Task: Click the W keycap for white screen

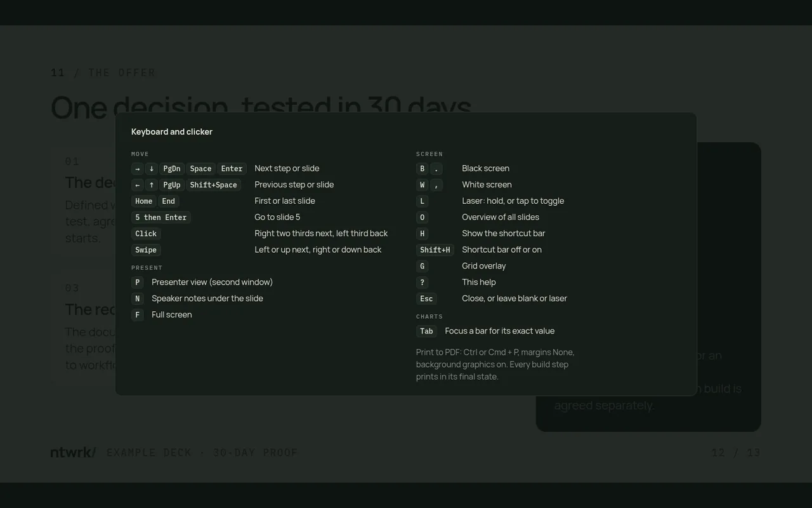Action: (422, 185)
